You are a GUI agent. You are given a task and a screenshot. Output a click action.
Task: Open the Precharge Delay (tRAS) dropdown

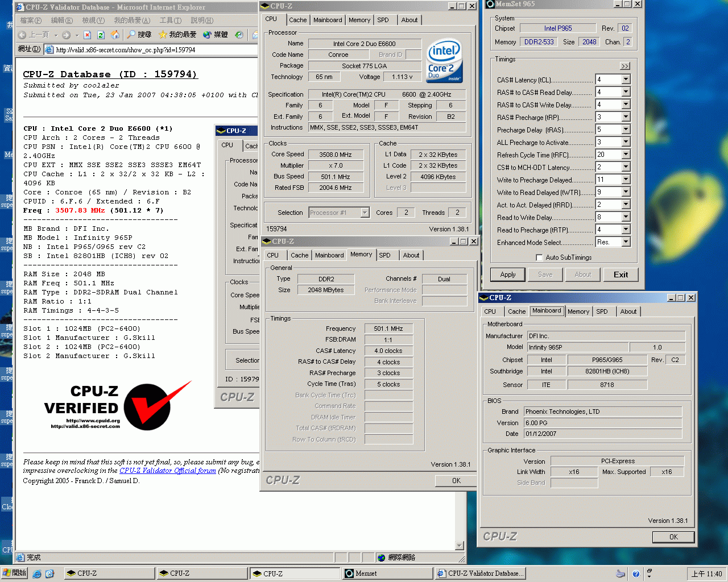626,129
